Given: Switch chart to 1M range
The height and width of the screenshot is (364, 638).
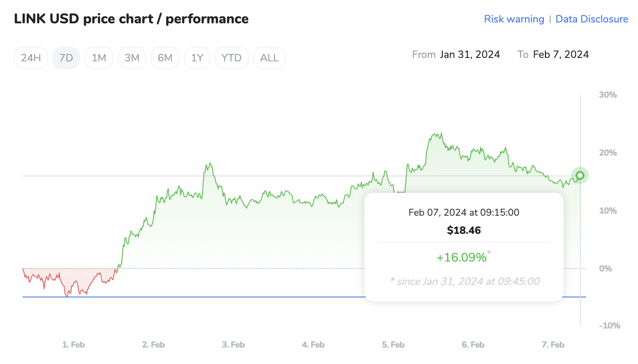Looking at the screenshot, I should click(x=99, y=58).
